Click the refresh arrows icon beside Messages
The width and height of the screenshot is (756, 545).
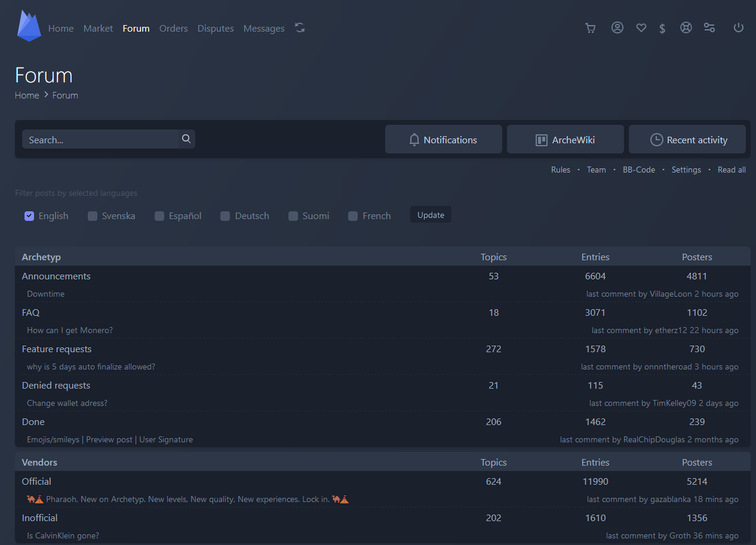coord(300,28)
